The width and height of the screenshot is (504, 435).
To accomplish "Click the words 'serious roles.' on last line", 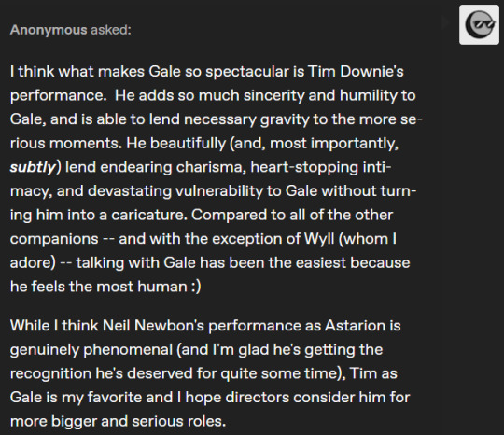I will (178, 421).
